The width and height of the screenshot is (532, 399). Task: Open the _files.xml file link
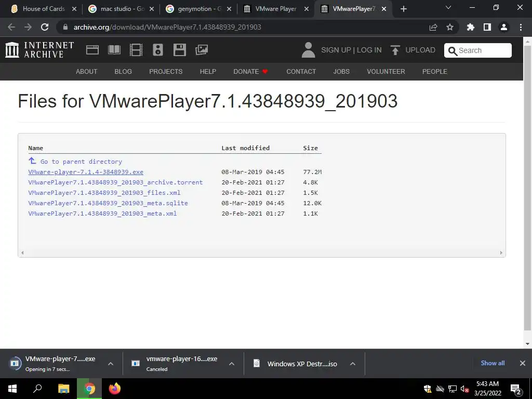click(x=104, y=193)
